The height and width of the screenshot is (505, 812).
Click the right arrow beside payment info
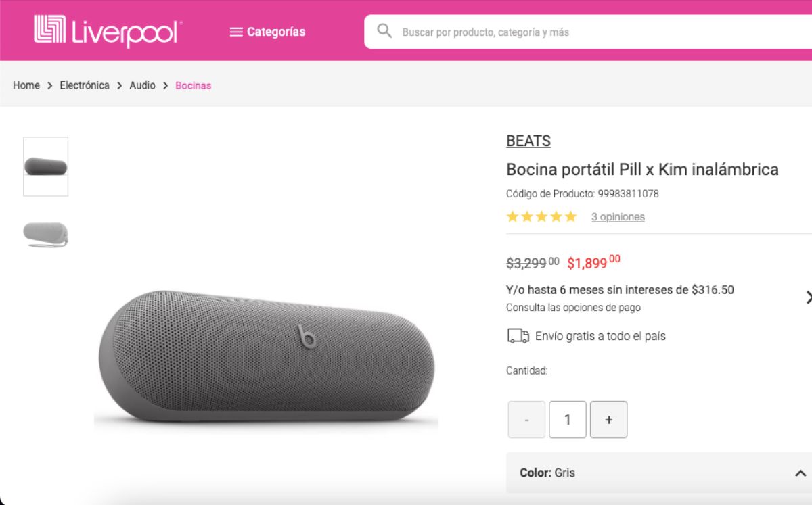[809, 296]
